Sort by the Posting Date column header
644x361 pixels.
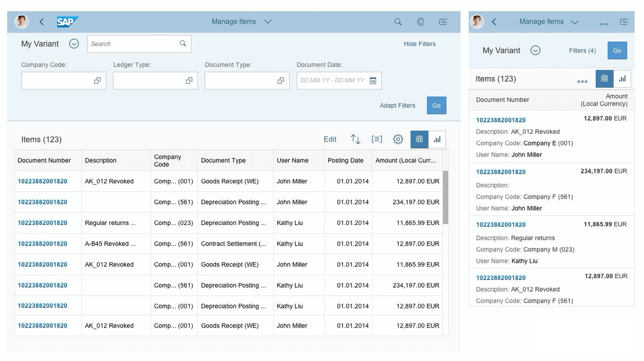(x=348, y=161)
